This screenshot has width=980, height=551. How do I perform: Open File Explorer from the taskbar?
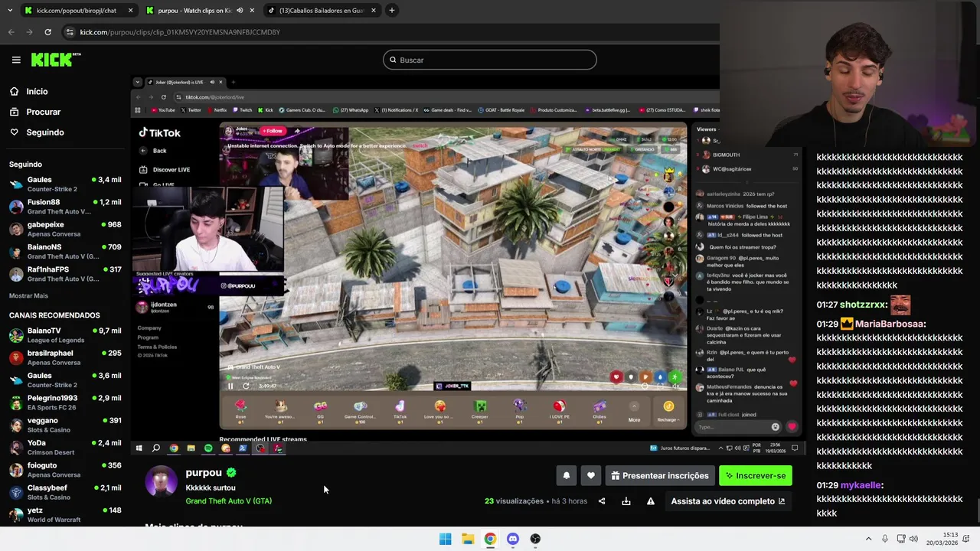coord(468,539)
